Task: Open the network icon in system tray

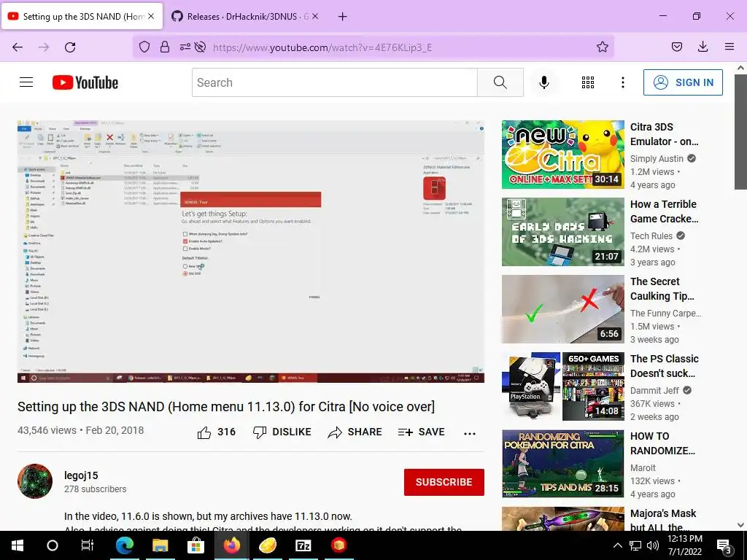Action: (635, 545)
